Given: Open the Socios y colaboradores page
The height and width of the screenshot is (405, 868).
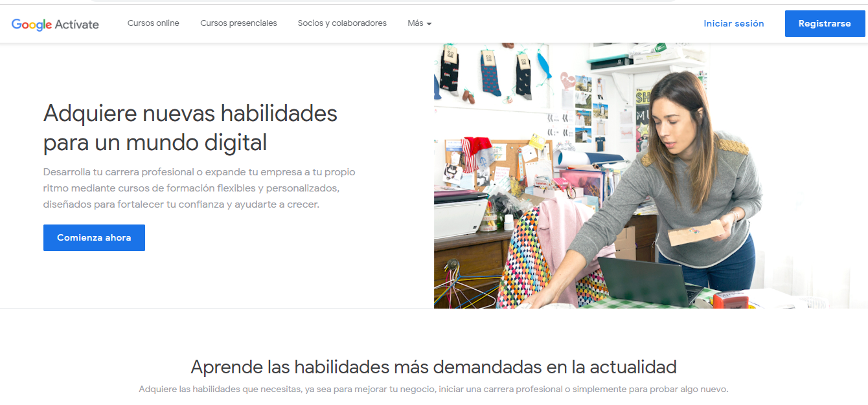Looking at the screenshot, I should click(x=342, y=23).
